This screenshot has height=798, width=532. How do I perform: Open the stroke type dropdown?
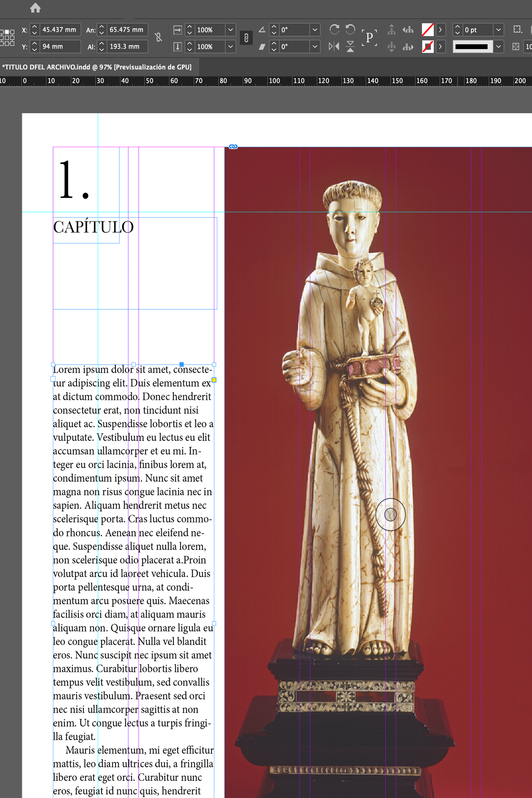(499, 47)
